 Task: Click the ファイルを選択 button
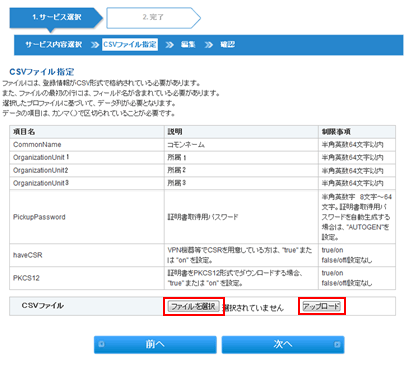click(x=193, y=306)
